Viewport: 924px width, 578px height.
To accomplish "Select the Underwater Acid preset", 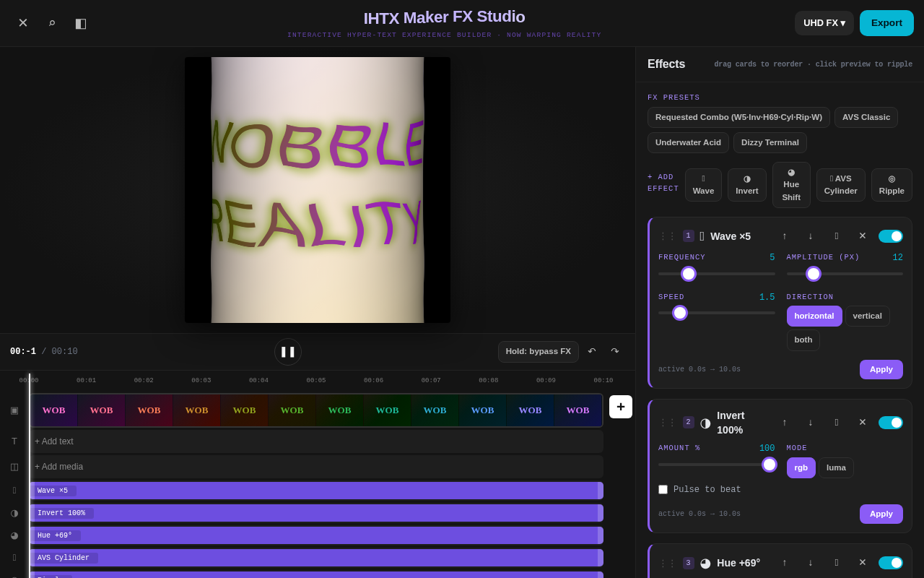I will (x=688, y=142).
